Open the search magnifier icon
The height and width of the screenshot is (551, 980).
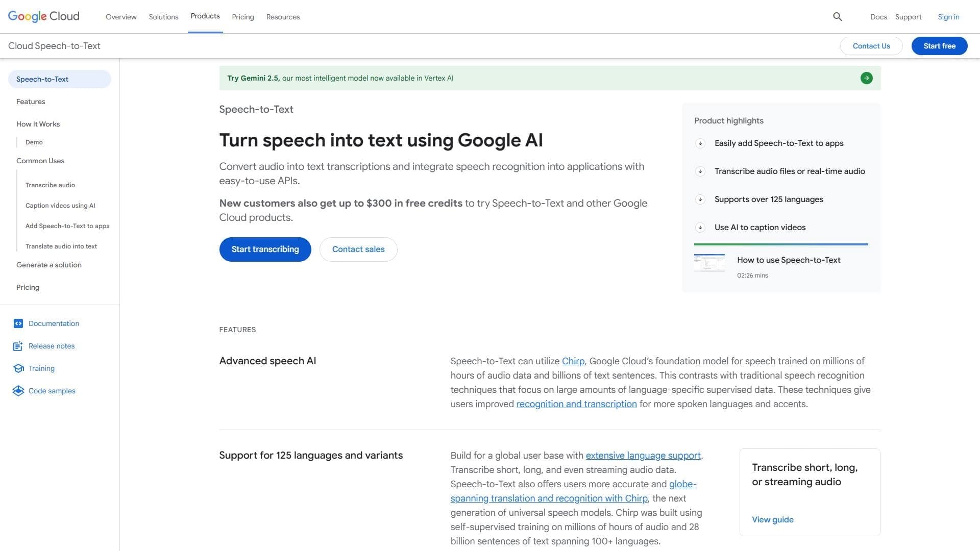(837, 17)
